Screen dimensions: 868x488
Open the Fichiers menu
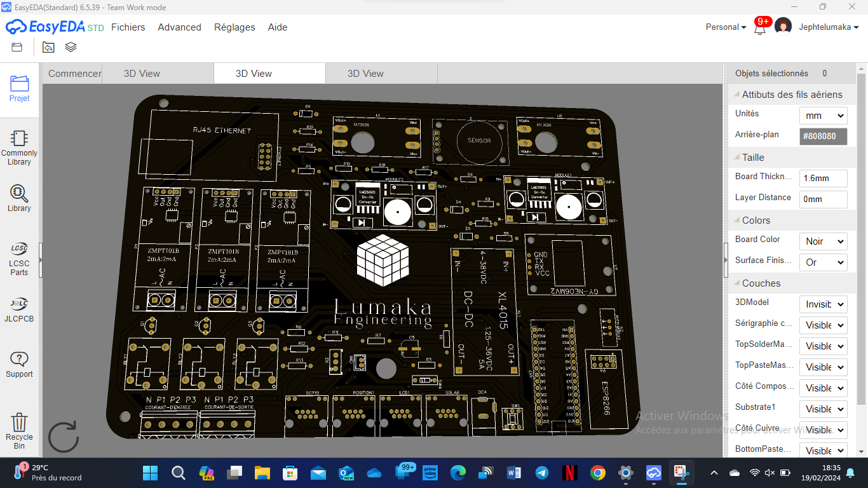pos(128,27)
